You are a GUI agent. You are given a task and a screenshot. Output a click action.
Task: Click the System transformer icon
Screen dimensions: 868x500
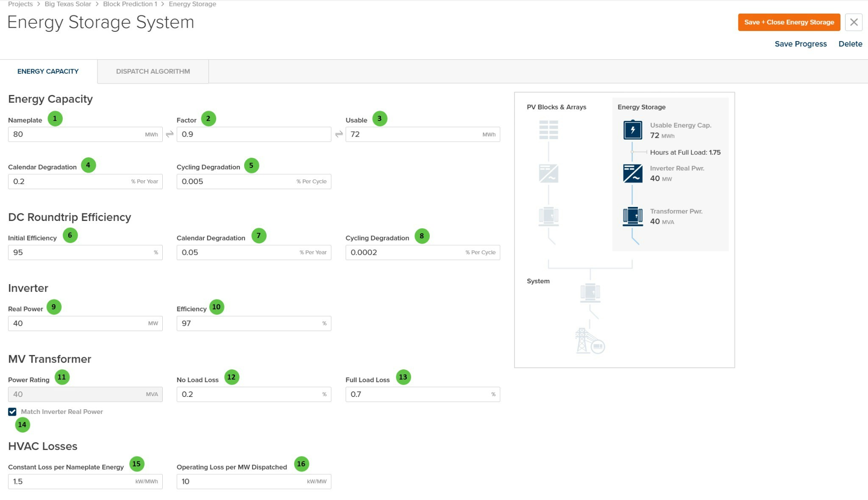pos(590,293)
